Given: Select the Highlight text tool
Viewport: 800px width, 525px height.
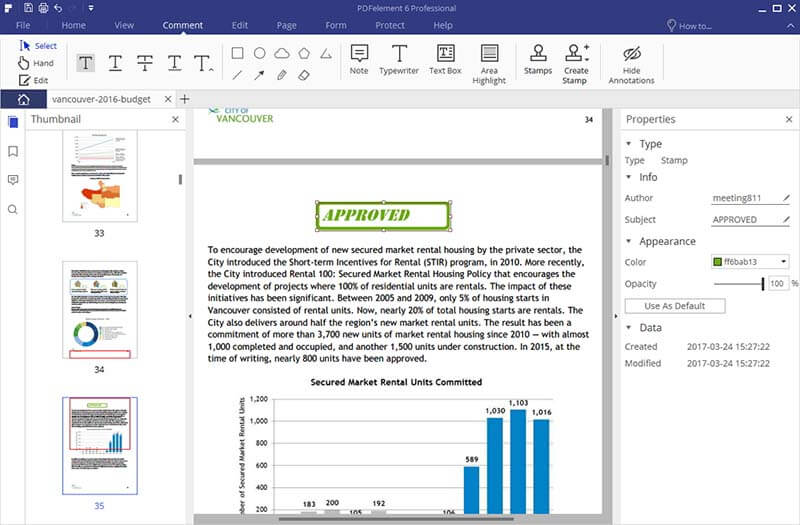Looking at the screenshot, I should point(85,63).
